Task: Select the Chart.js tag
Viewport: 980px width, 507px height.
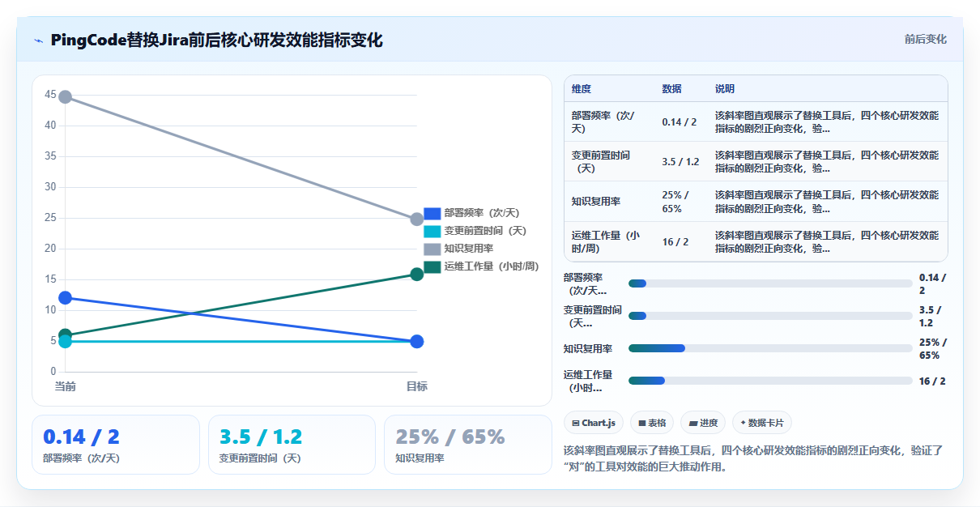Action: [593, 423]
